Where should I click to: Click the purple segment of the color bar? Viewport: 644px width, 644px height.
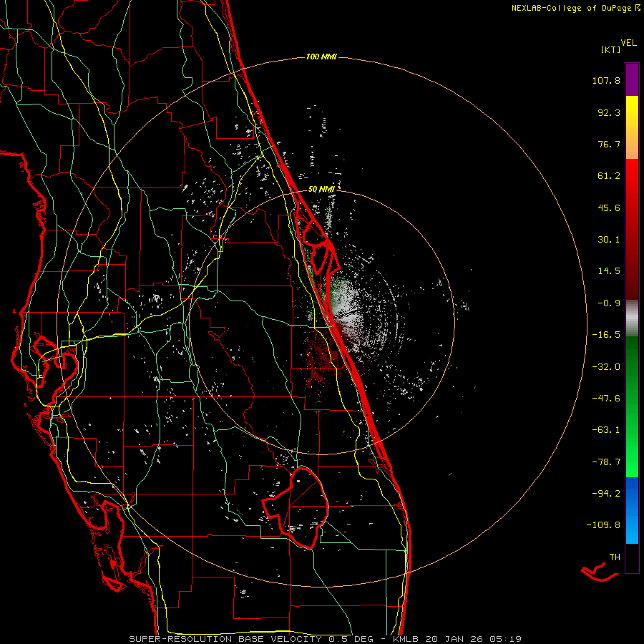coord(632,79)
